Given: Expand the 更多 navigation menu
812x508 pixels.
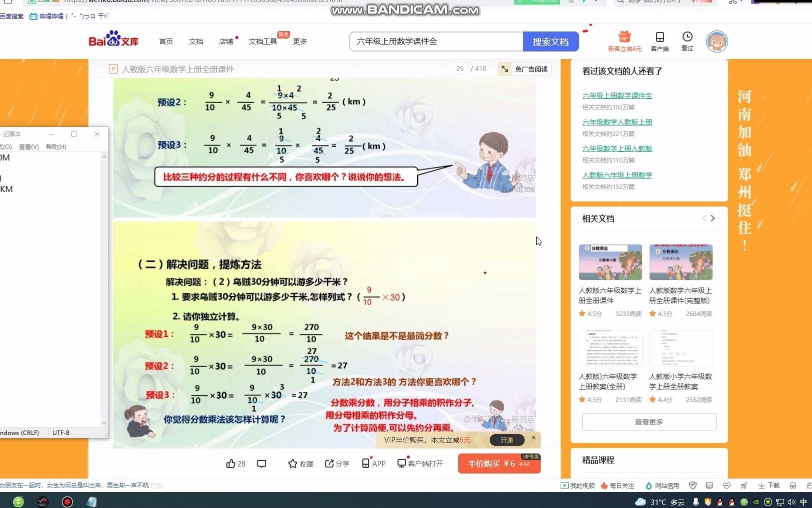Looking at the screenshot, I should [300, 41].
